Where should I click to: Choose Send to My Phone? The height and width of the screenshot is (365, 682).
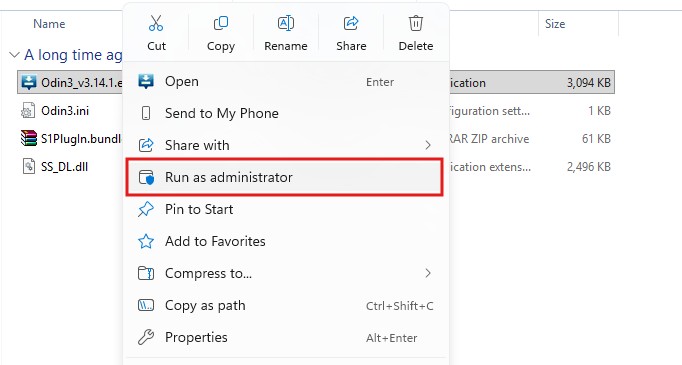coord(285,114)
